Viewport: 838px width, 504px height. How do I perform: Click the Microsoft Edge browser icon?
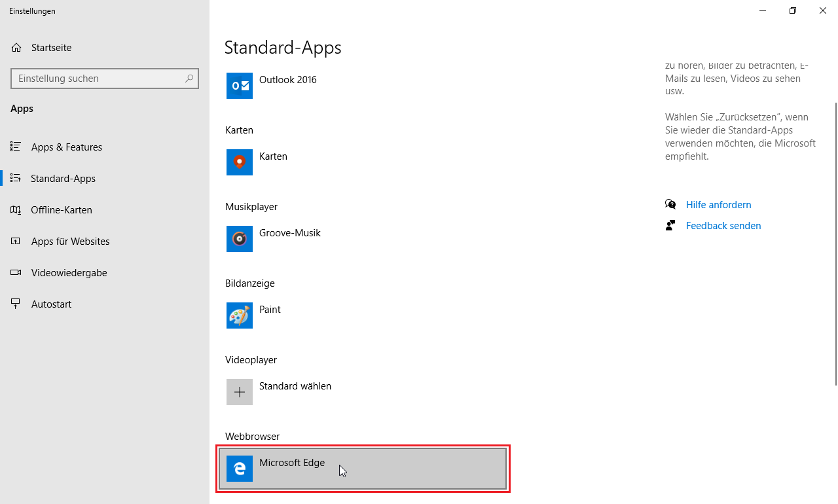point(240,469)
